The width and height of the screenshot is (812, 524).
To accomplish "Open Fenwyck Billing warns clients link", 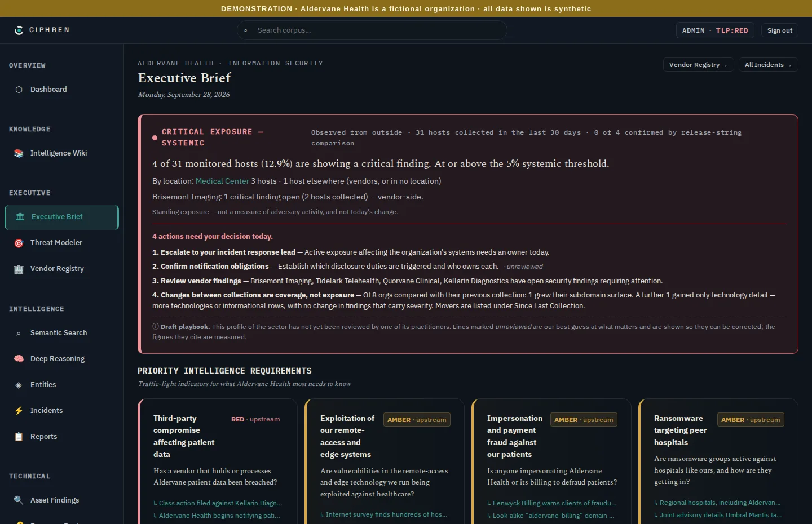I will tap(552, 503).
